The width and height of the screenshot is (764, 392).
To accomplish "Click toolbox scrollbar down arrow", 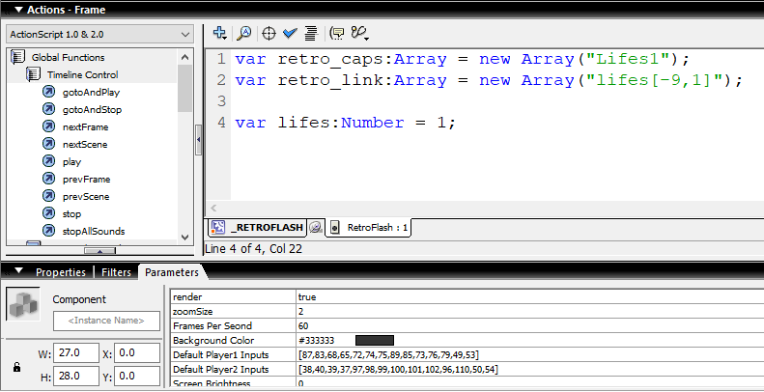I will (x=185, y=237).
